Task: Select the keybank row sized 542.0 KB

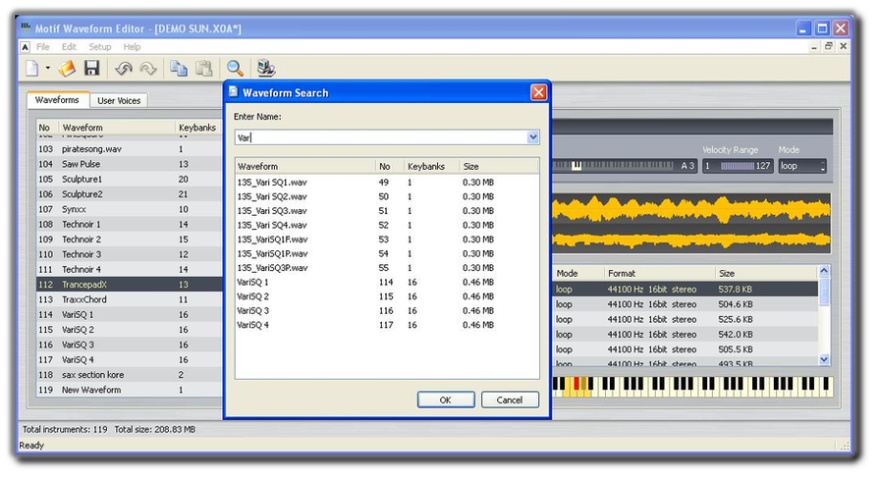Action: [x=685, y=334]
